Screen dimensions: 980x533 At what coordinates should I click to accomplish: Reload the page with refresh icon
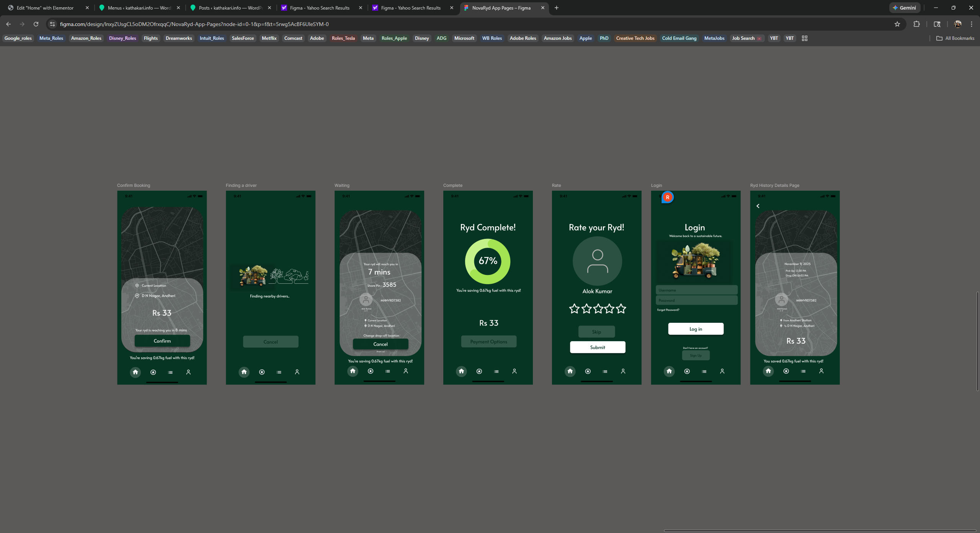pos(36,24)
